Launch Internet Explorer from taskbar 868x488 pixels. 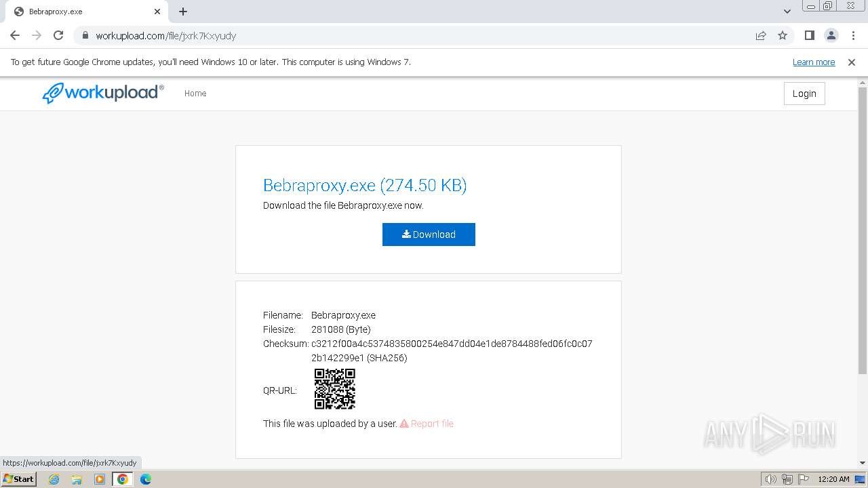point(54,479)
